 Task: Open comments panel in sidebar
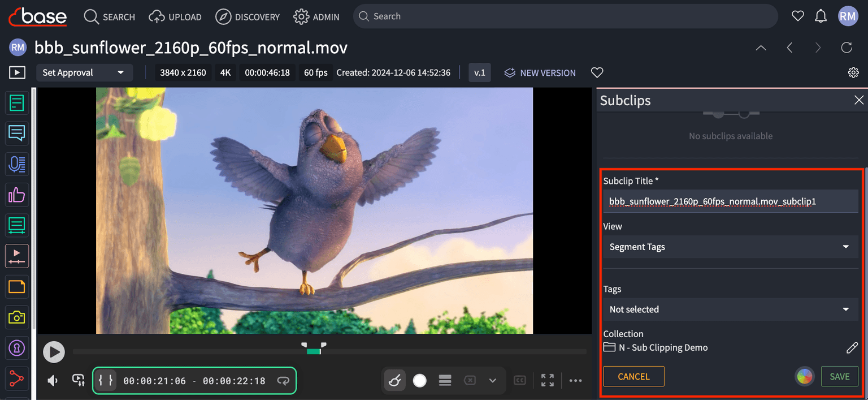coord(17,134)
